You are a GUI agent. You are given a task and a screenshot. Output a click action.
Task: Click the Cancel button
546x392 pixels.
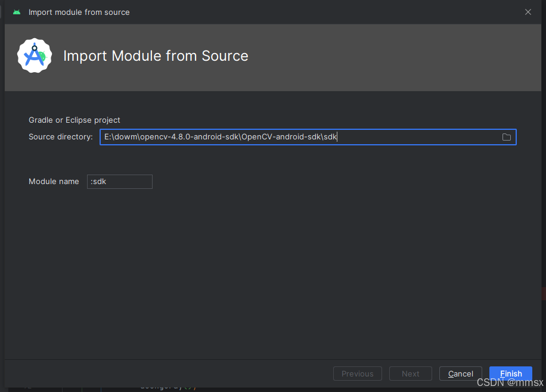460,374
